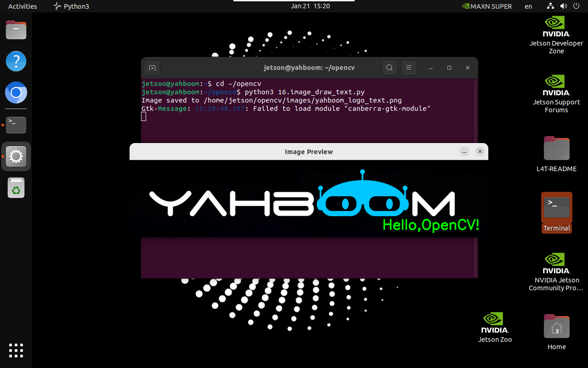Open Jetson Developer Zone desktop icon
The width and height of the screenshot is (588, 368).
556,35
